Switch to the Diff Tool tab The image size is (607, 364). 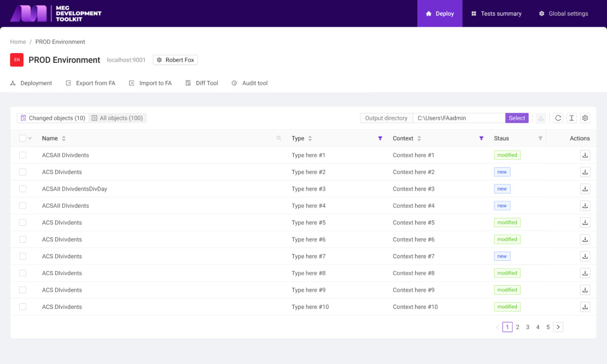(x=202, y=83)
